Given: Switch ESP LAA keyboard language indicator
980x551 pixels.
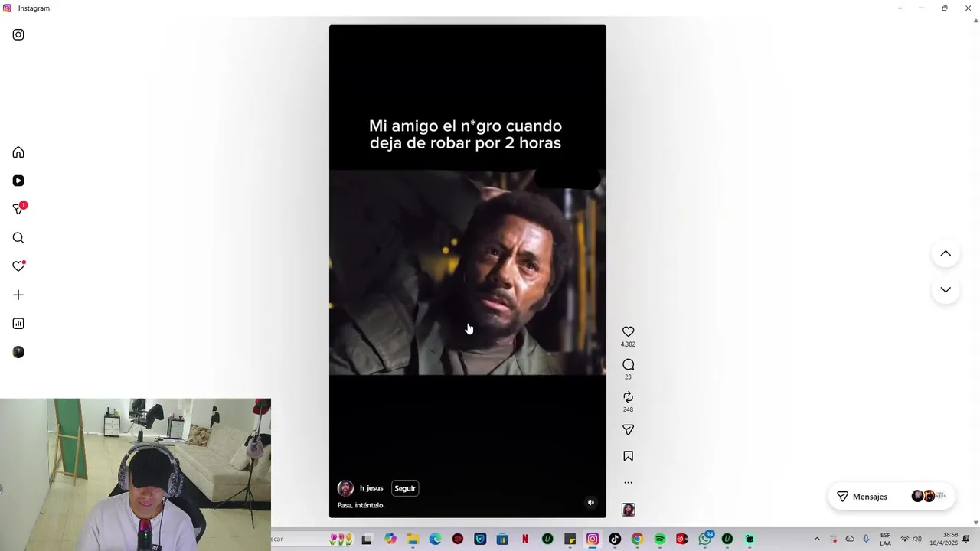Looking at the screenshot, I should (885, 540).
